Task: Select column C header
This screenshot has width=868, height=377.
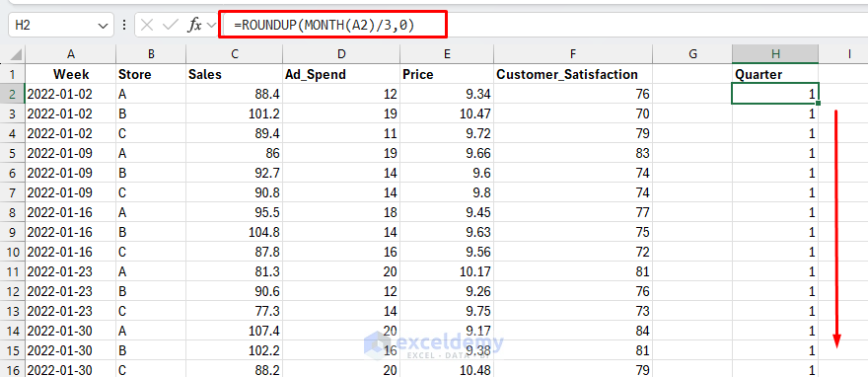Action: [234, 54]
